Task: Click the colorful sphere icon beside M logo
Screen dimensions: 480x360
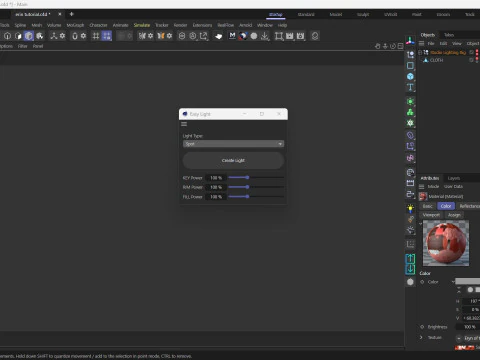Action: (243, 36)
